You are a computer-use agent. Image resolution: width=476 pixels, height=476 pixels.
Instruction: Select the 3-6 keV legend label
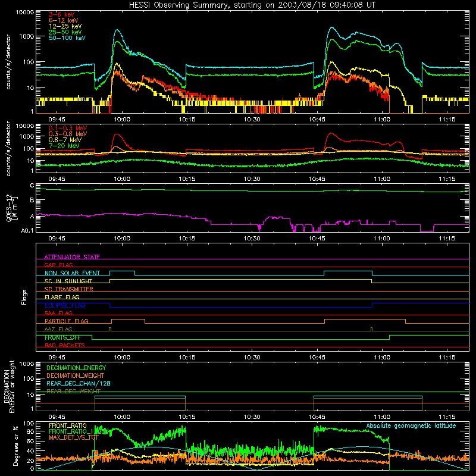click(x=62, y=14)
